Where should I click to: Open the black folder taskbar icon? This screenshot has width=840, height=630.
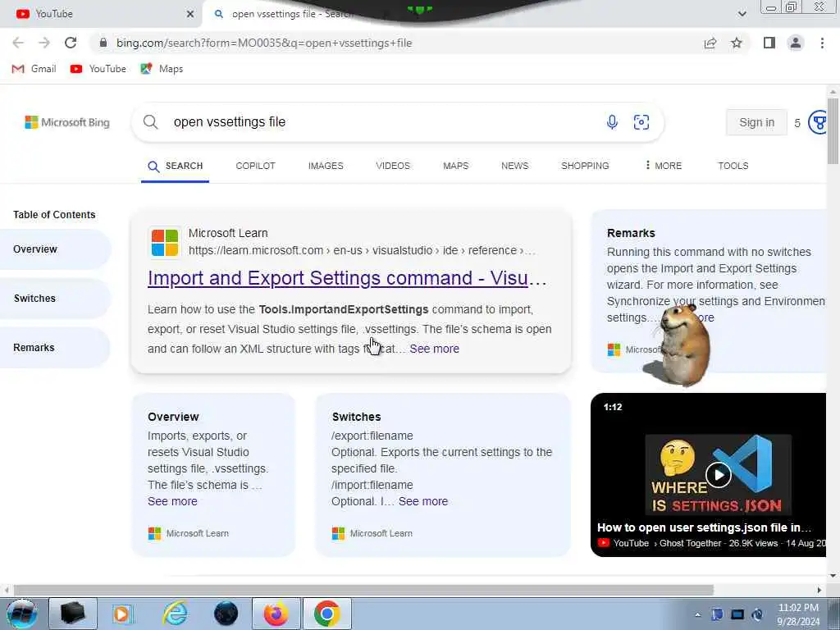tap(73, 614)
